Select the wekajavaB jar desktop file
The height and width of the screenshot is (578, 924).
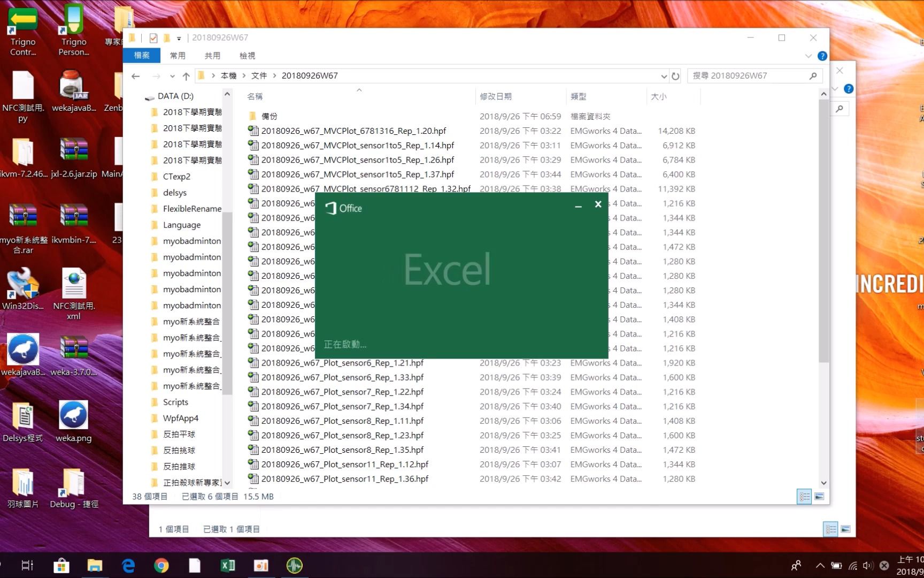click(74, 91)
